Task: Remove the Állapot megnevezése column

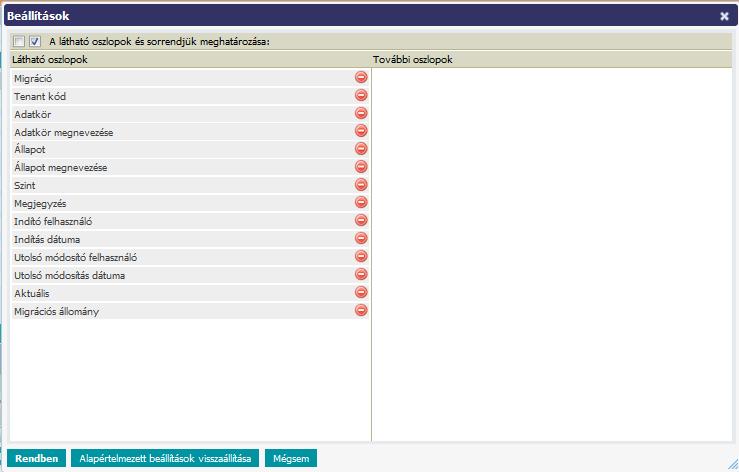Action: pyautogui.click(x=361, y=166)
